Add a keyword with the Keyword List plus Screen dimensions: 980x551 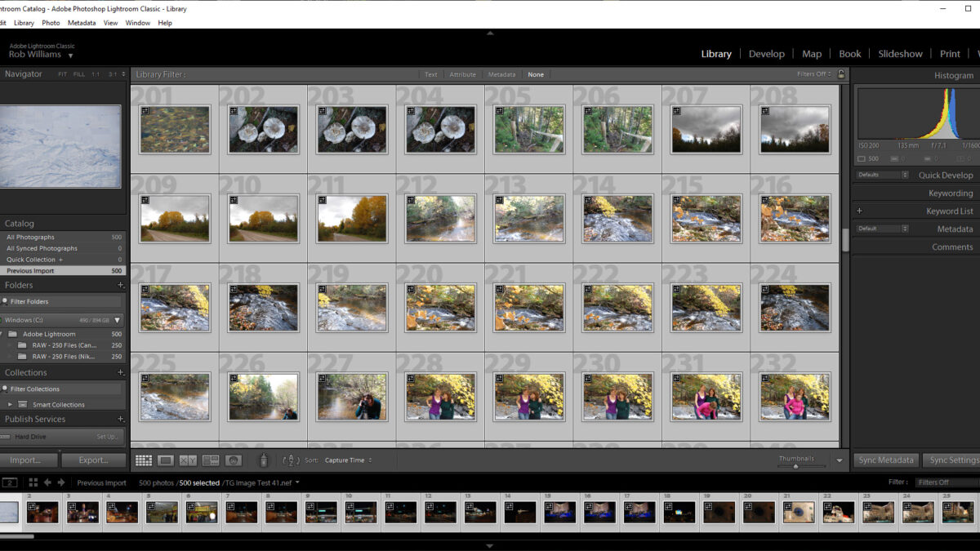coord(859,211)
